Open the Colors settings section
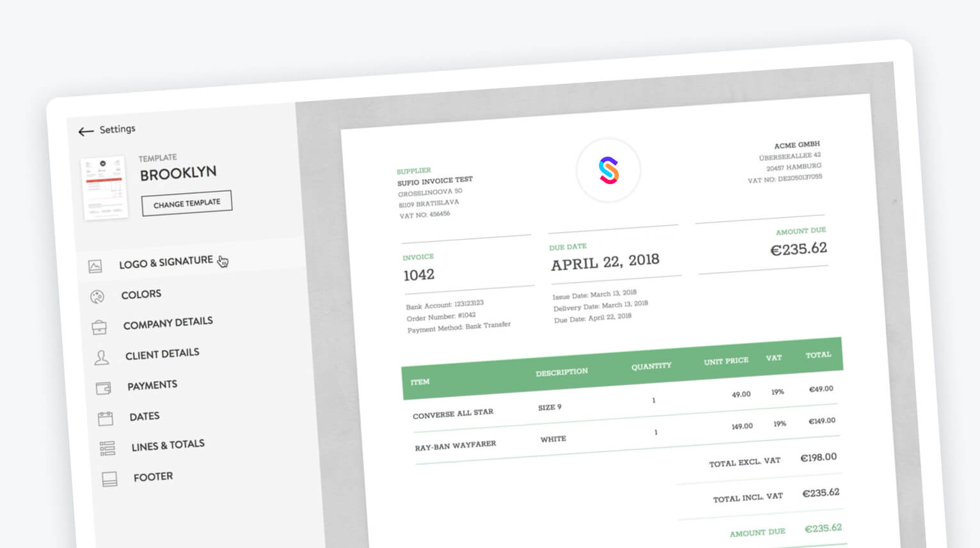The height and width of the screenshot is (548, 980). [x=141, y=294]
